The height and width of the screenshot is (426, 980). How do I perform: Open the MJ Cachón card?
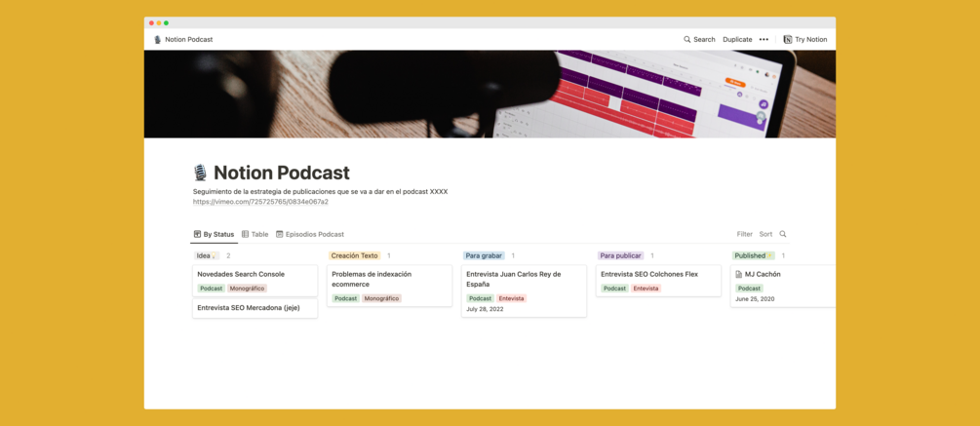(x=783, y=286)
